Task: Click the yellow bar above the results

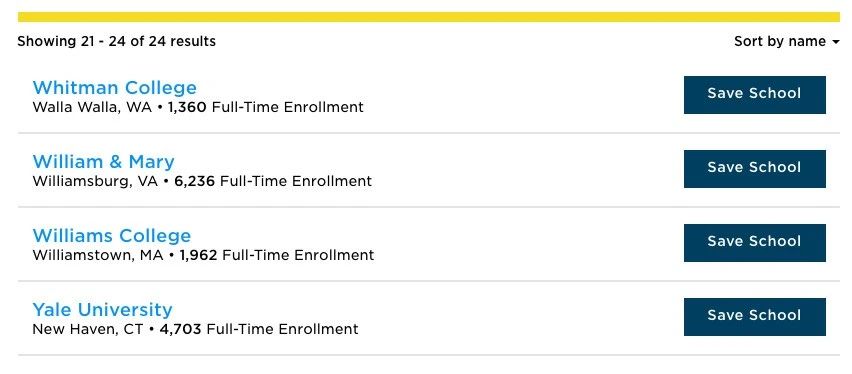Action: (x=429, y=17)
